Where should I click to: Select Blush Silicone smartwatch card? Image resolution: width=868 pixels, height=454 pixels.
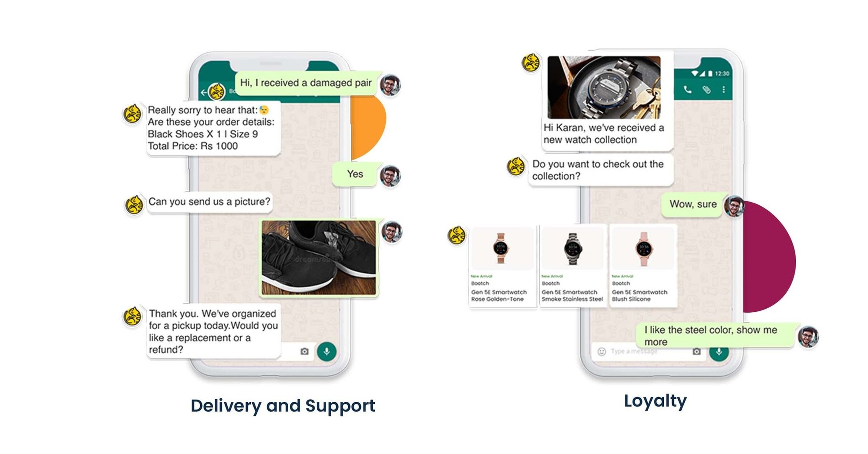pos(643,266)
